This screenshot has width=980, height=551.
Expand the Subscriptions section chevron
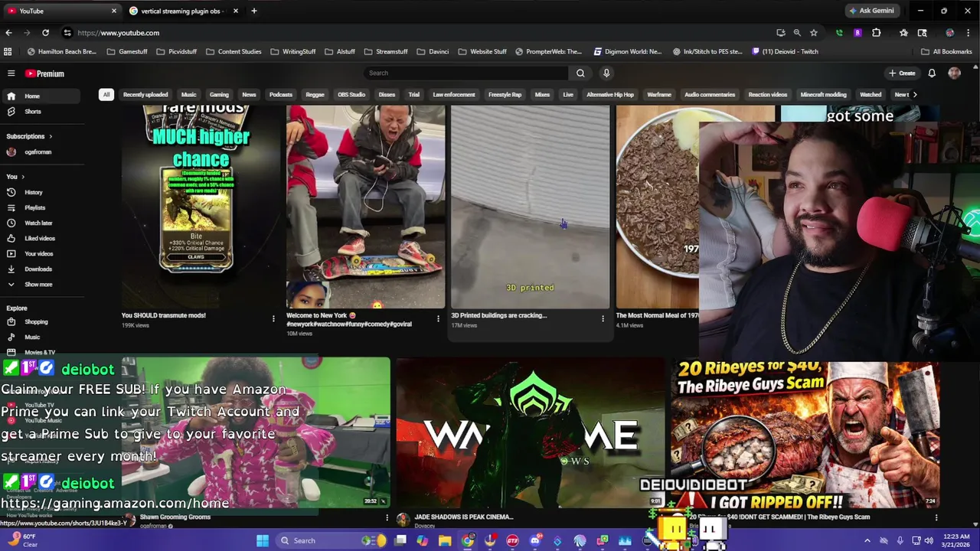pyautogui.click(x=51, y=136)
